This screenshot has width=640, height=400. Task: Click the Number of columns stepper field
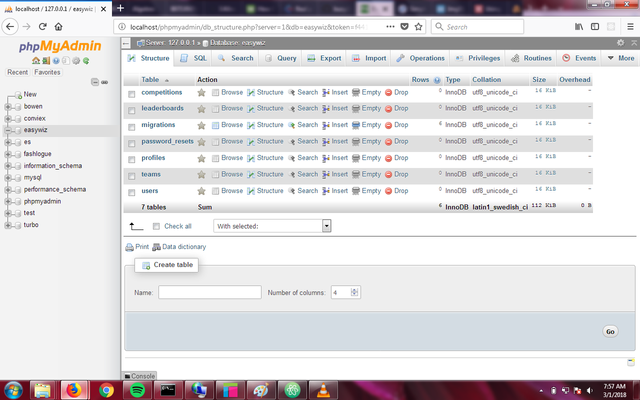(x=346, y=292)
